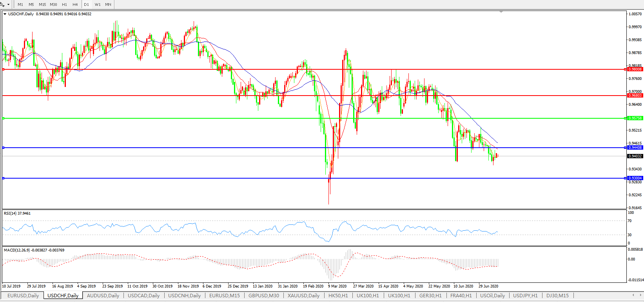
Task: Select green line handle at 0.95758
Action: coord(3,118)
